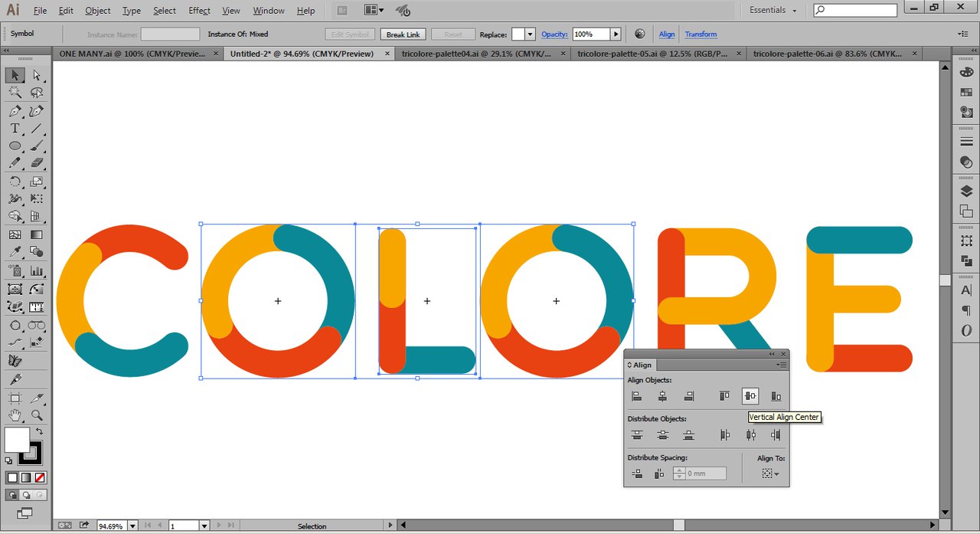Viewport: 980px width, 534px height.
Task: Click the white Fill color swatch
Action: (17, 441)
